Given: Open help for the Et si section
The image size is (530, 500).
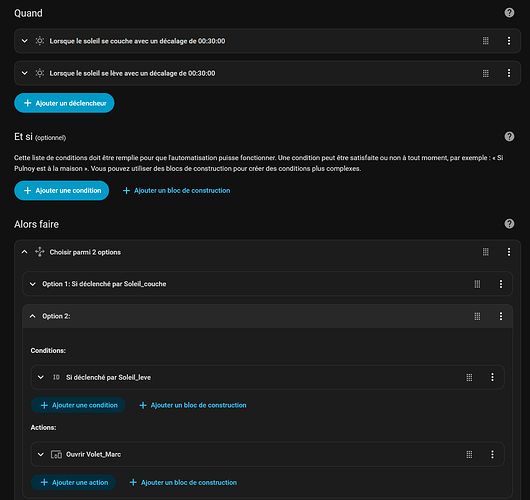Looking at the screenshot, I should pos(509,137).
